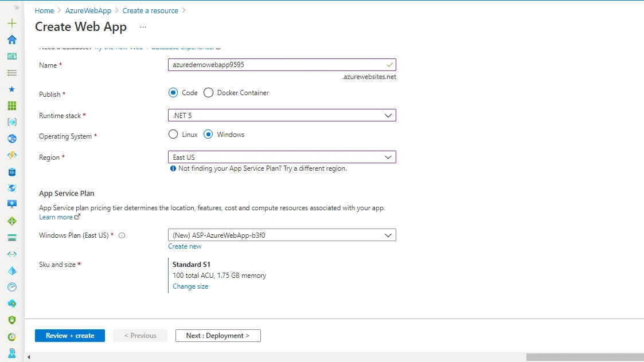The width and height of the screenshot is (644, 362).
Task: Open the Dashboard icon
Action: (x=11, y=56)
